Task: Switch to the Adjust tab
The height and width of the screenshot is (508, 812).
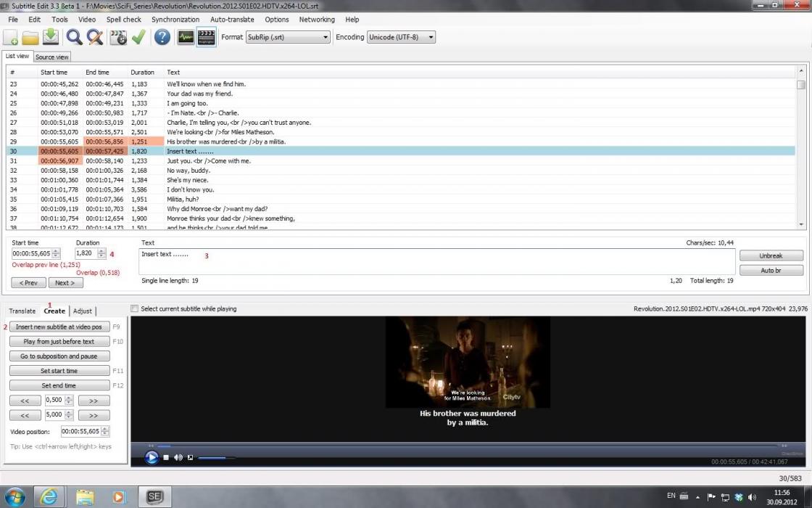Action: point(83,311)
